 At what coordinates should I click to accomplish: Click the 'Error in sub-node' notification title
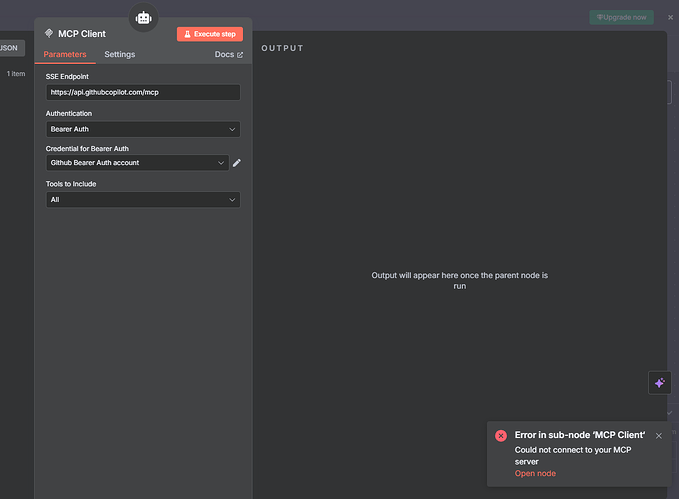[580, 435]
